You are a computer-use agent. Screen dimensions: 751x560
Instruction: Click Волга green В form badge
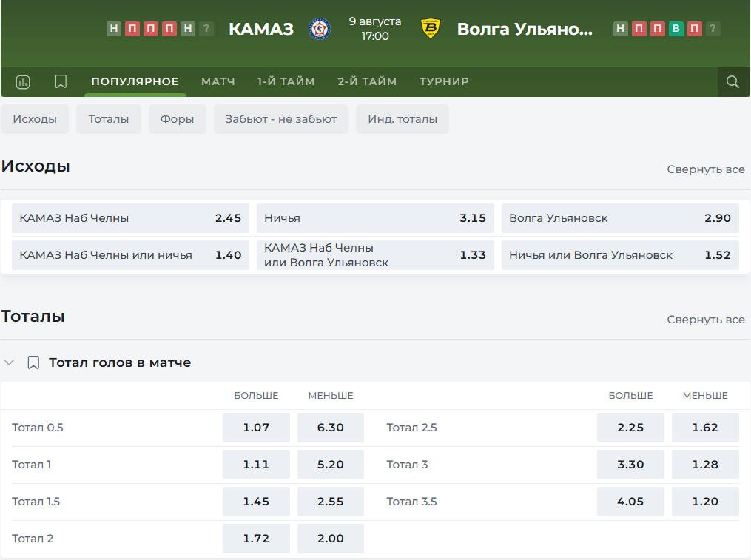pyautogui.click(x=676, y=29)
